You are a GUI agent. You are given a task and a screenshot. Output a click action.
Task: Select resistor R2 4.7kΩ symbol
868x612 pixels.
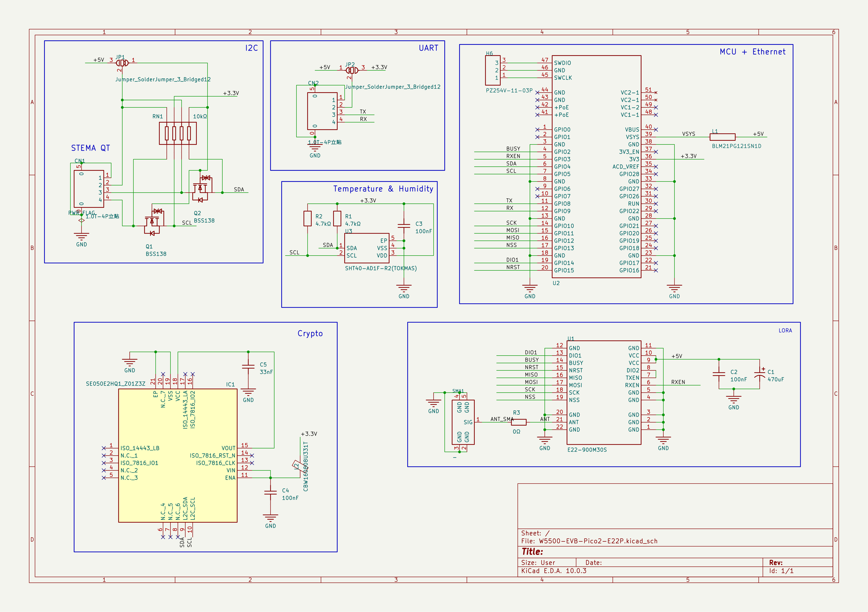click(x=308, y=218)
